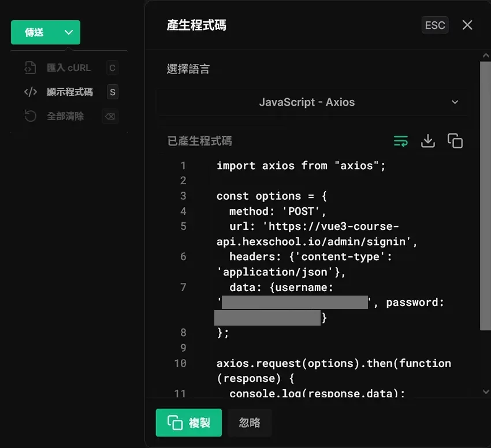Select 顯示程式碼 menu item

point(69,92)
